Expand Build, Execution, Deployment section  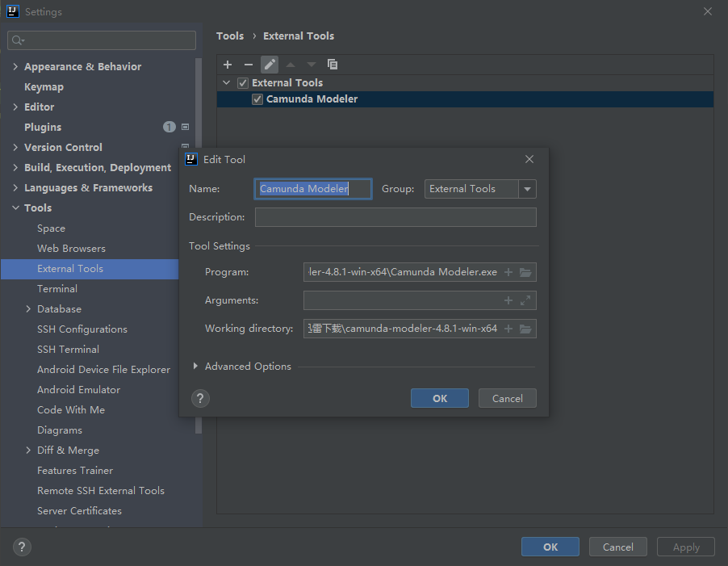click(15, 167)
